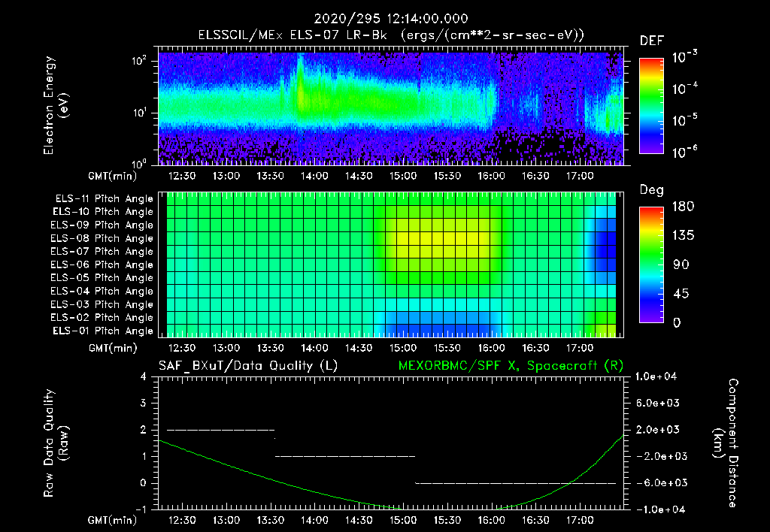Select the green MEXORBMC/SPF X, Spacecraft (R) legend
The image size is (770, 532).
click(x=511, y=366)
